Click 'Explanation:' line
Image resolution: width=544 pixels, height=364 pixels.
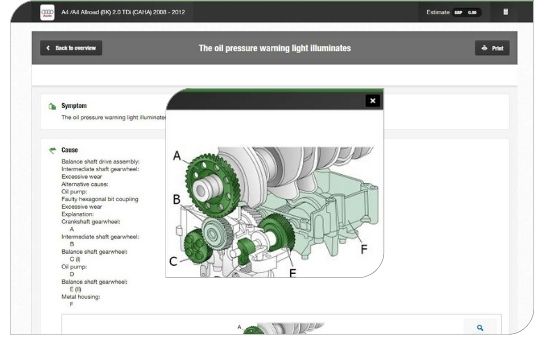pyautogui.click(x=77, y=214)
